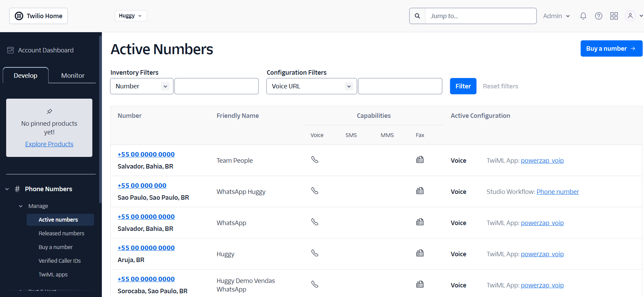
Task: Click the Manage sidebar item
Action: (38, 206)
